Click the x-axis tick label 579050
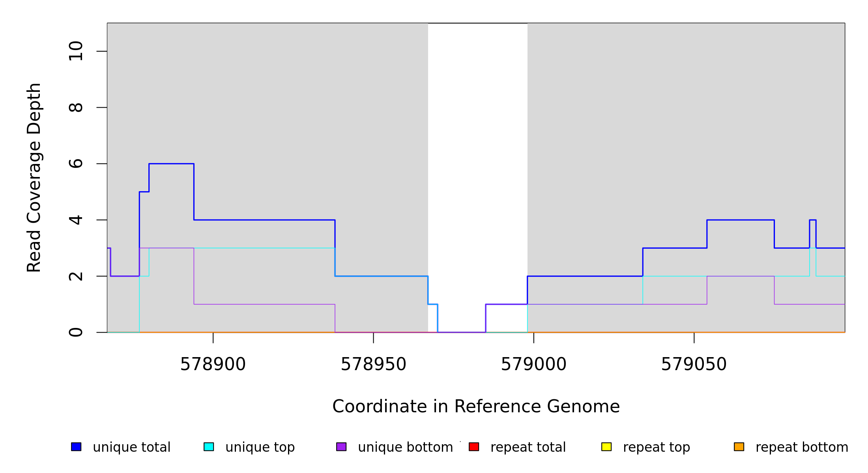This screenshot has height=473, width=868. pos(694,365)
